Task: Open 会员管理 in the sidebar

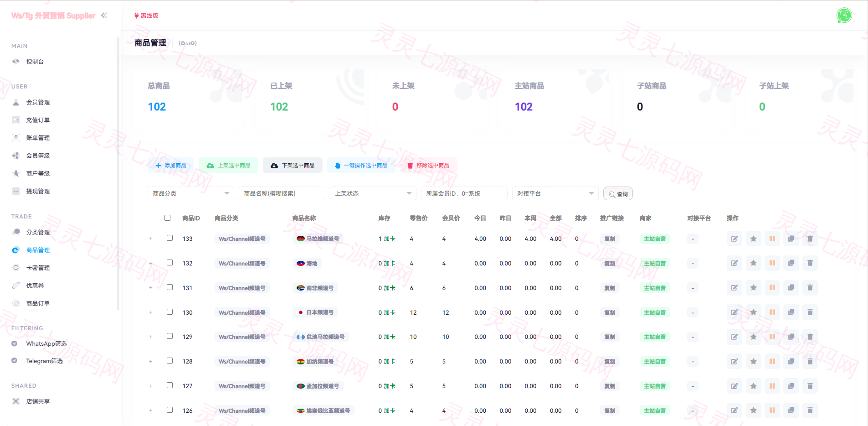Action: [x=38, y=102]
